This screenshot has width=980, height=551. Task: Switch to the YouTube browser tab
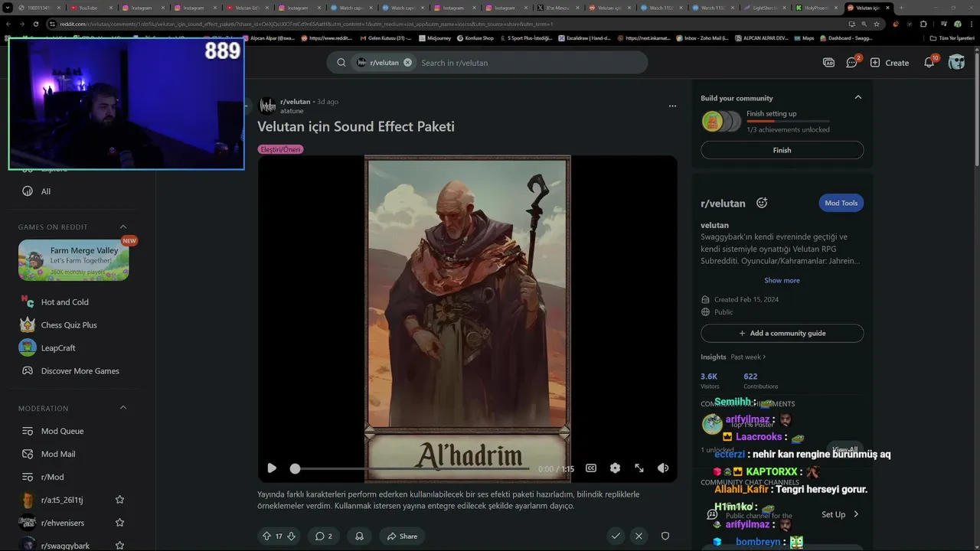click(x=89, y=8)
